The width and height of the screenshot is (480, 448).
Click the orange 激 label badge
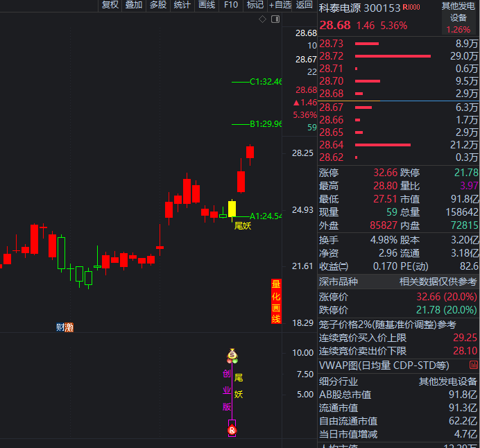69,327
